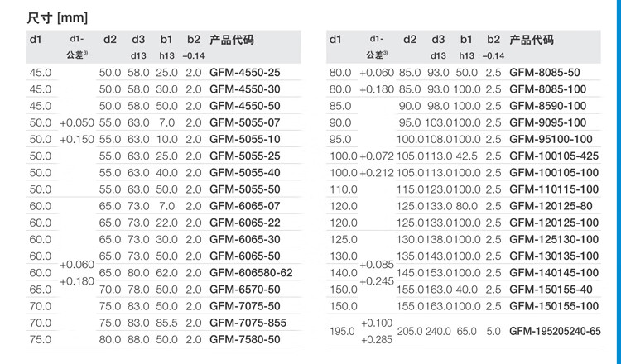Image resolution: width=621 pixels, height=364 pixels.
Task: Click the 产品代码 header in right table
Action: [x=532, y=40]
